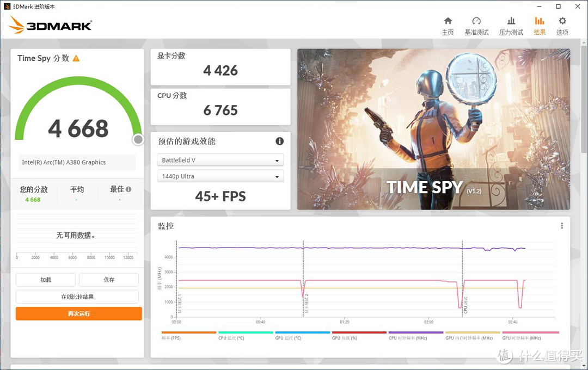Click the 3DMARK logo
The image size is (588, 370).
tap(50, 24)
